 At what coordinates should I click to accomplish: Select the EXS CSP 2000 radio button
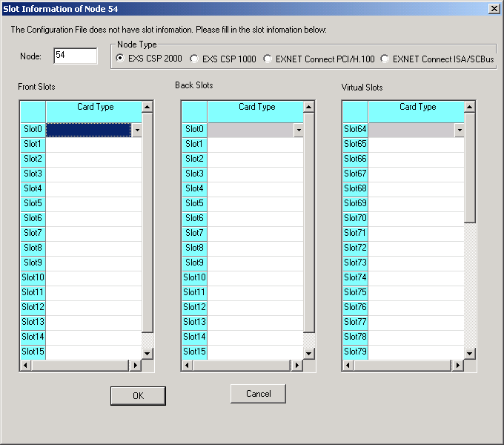pos(121,59)
